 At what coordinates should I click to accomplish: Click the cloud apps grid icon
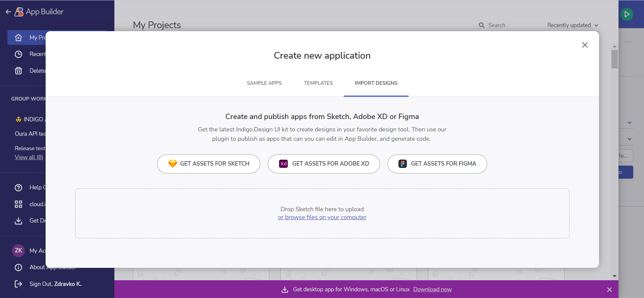pos(18,204)
